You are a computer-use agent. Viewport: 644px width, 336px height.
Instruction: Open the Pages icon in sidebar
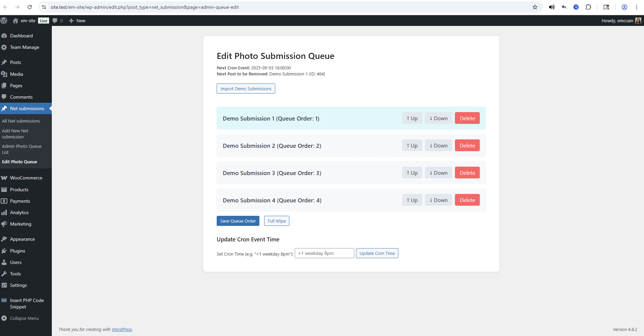click(x=4, y=86)
